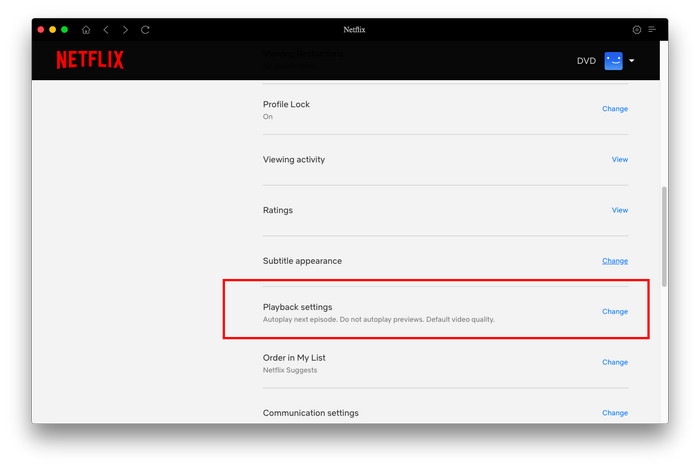Screen dimensions: 700x469
Task: Click the Viewing activity label
Action: click(294, 160)
